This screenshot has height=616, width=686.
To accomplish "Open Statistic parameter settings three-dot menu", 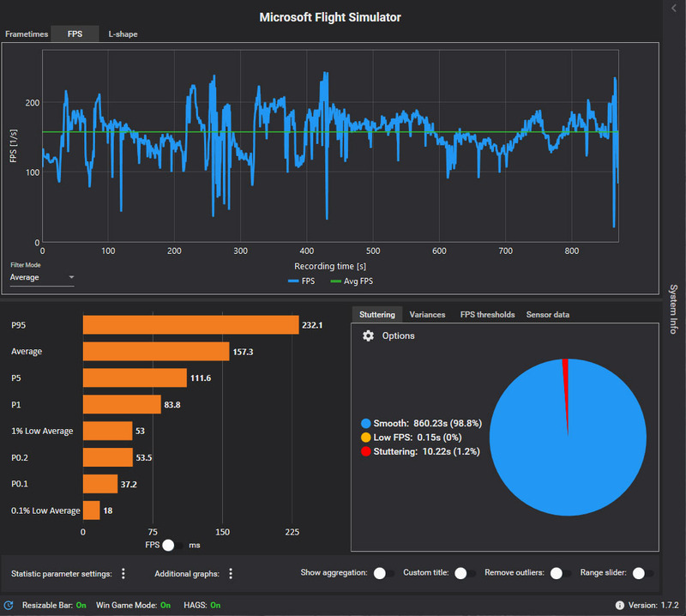I will pos(123,574).
